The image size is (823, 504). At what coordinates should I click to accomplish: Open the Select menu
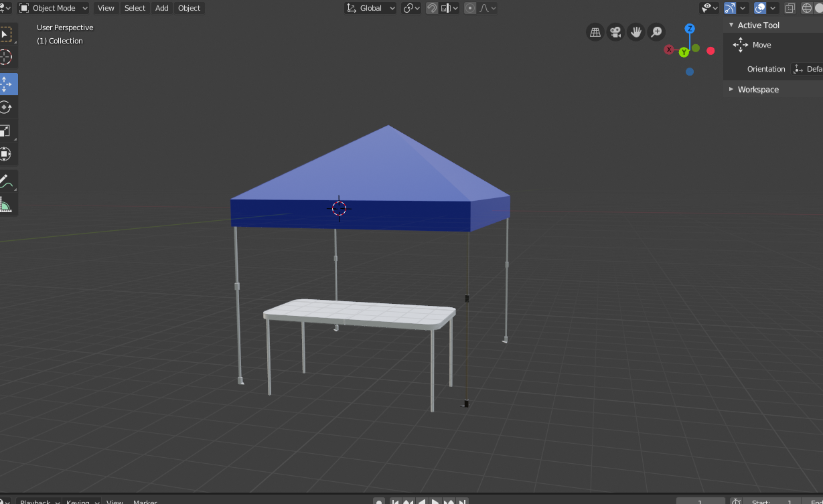coord(135,8)
